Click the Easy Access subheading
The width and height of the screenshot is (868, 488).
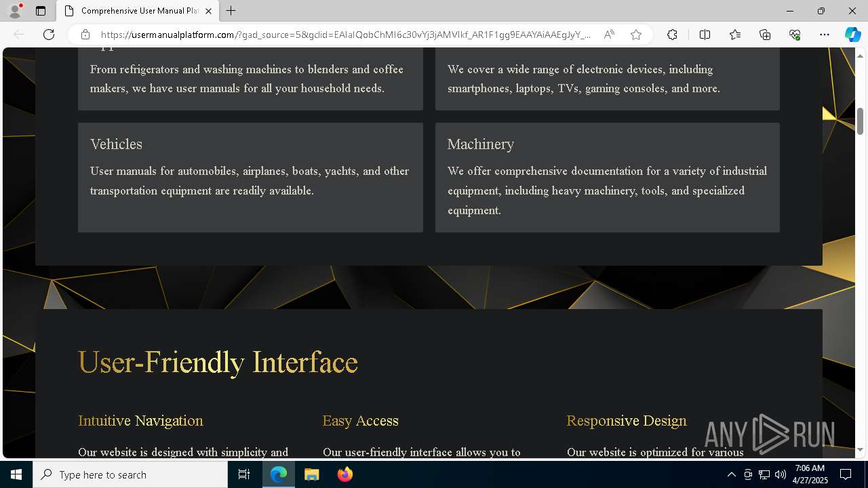pyautogui.click(x=361, y=420)
